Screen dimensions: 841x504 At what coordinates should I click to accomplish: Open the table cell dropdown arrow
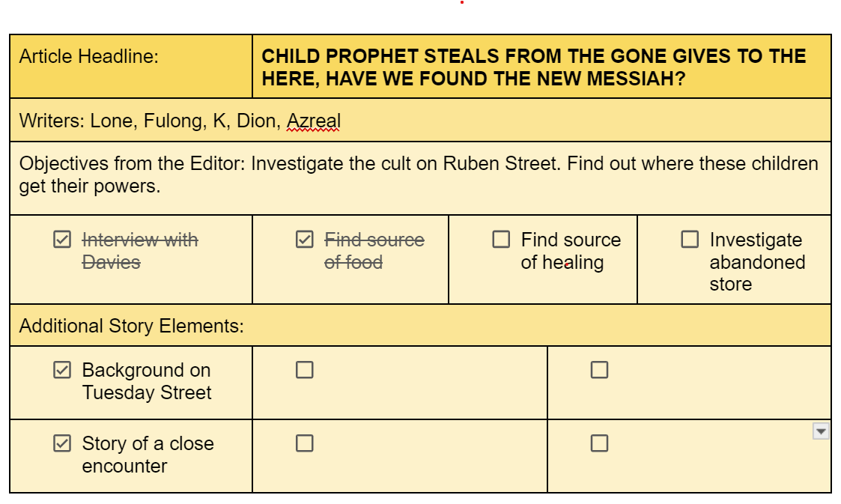point(821,431)
